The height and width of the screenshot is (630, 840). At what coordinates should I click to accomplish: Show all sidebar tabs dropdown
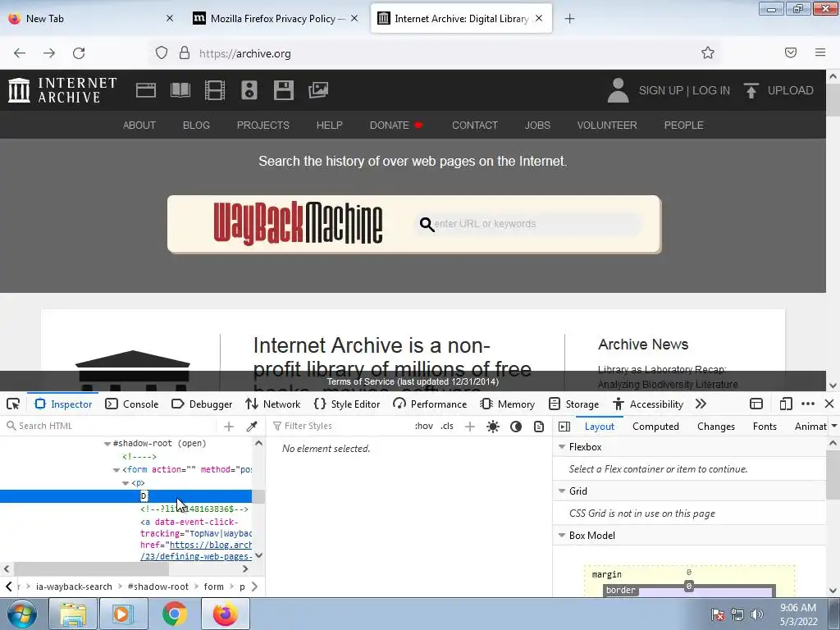click(833, 427)
